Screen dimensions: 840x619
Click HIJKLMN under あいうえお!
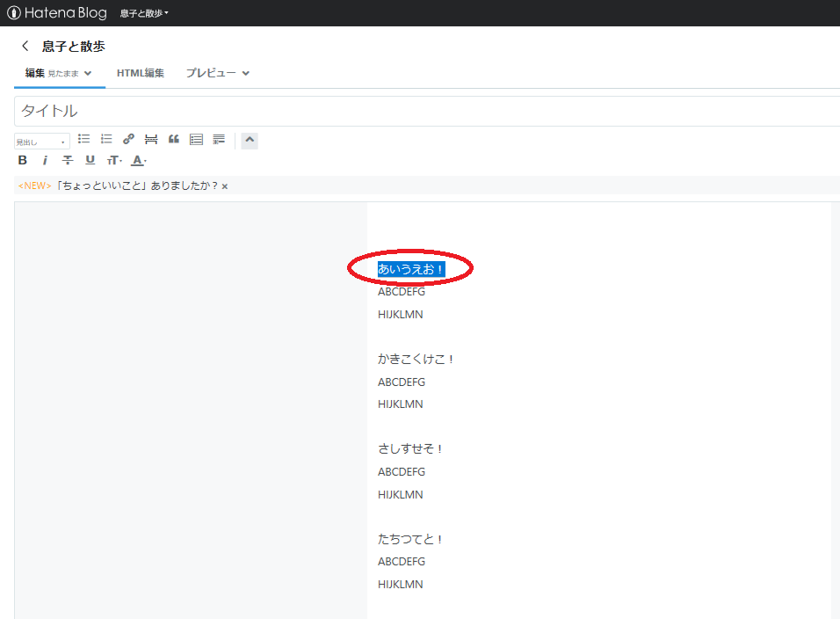tap(400, 315)
